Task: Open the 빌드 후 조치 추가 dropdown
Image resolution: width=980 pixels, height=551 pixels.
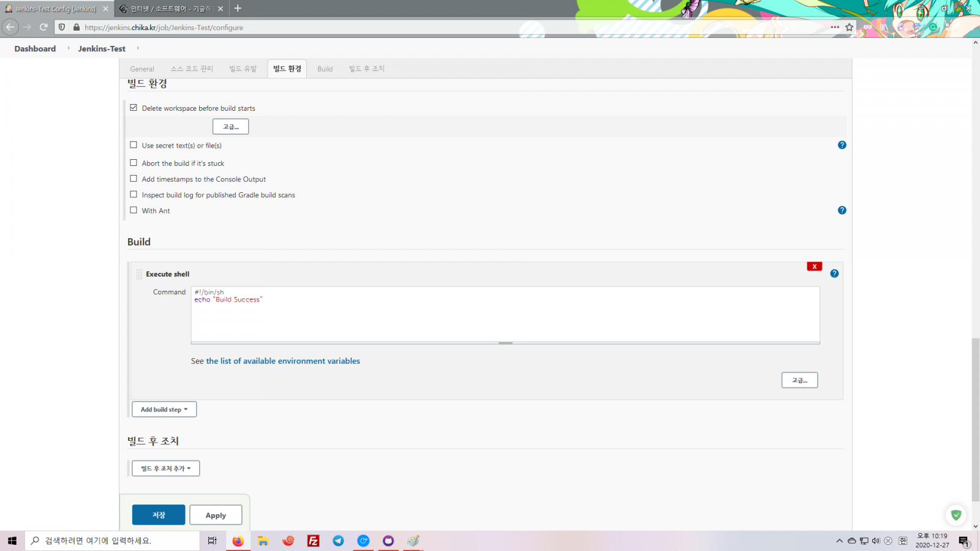Action: (166, 468)
